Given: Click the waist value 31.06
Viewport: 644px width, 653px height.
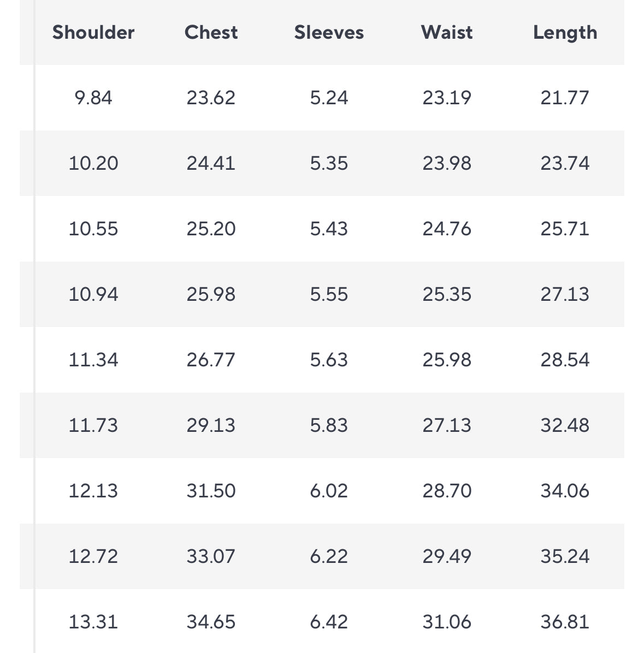Looking at the screenshot, I should (447, 622).
